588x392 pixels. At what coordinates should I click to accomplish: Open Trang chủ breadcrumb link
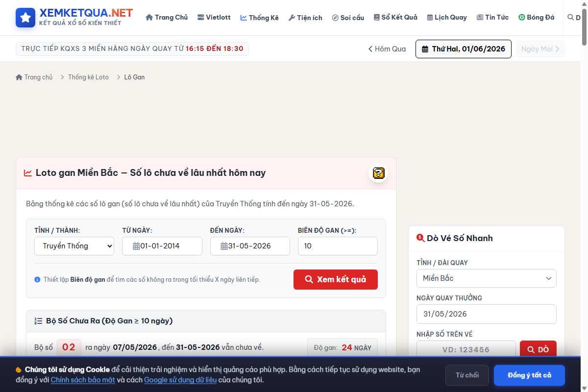[x=34, y=77]
